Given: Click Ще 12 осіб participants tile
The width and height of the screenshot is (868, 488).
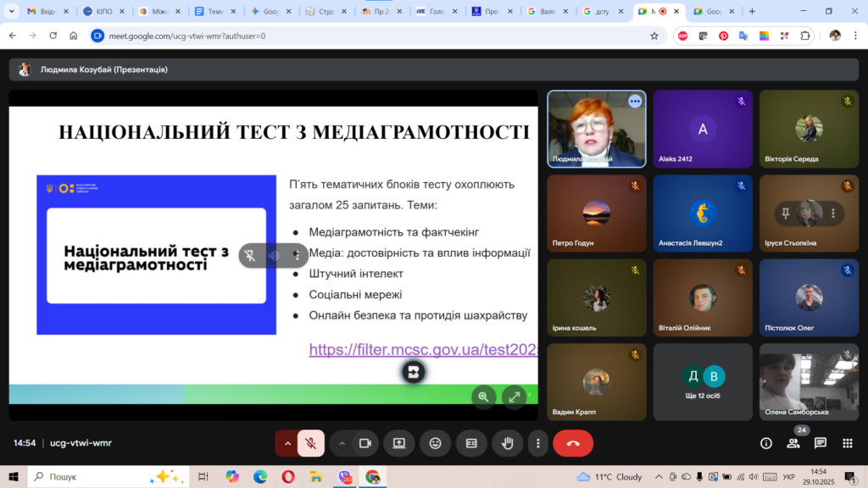Looking at the screenshot, I should [703, 382].
